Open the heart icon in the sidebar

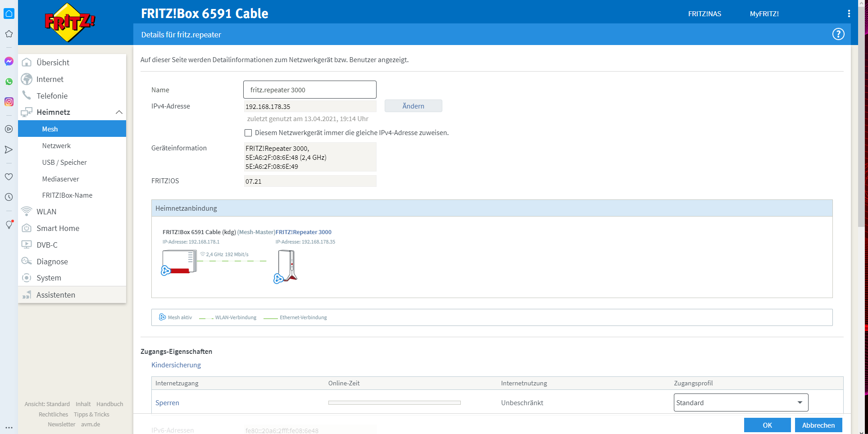[x=9, y=177]
